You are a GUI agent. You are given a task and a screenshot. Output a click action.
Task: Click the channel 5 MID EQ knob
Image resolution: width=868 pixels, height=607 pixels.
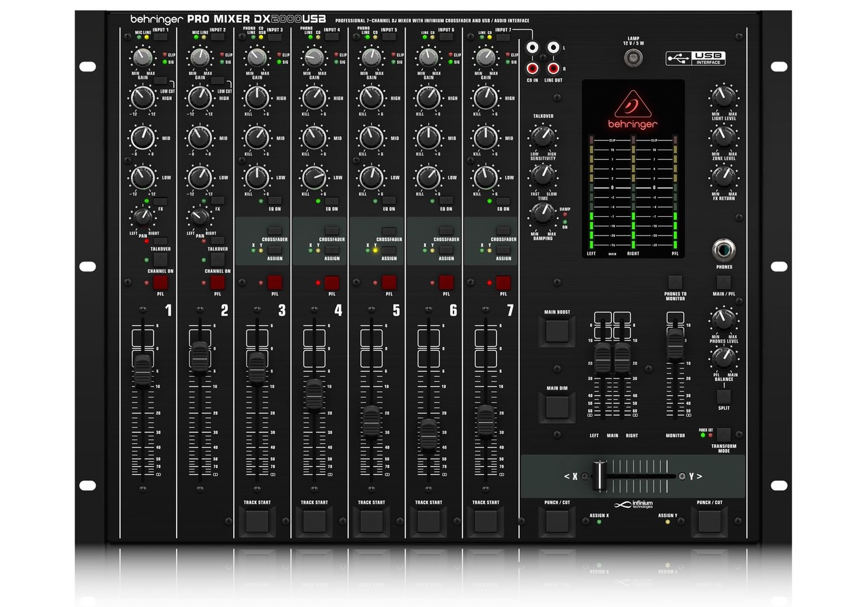tap(371, 137)
